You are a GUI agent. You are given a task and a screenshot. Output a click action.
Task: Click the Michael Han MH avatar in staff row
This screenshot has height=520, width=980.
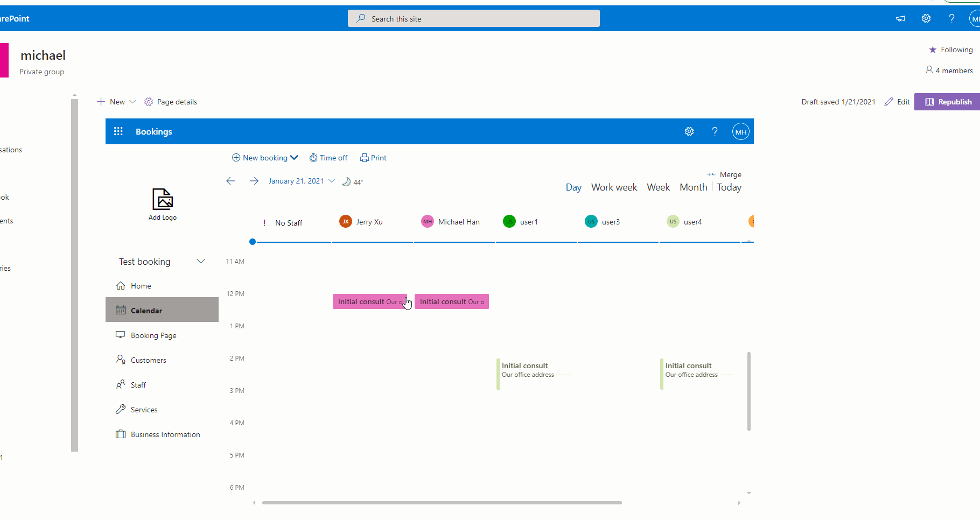(x=428, y=221)
